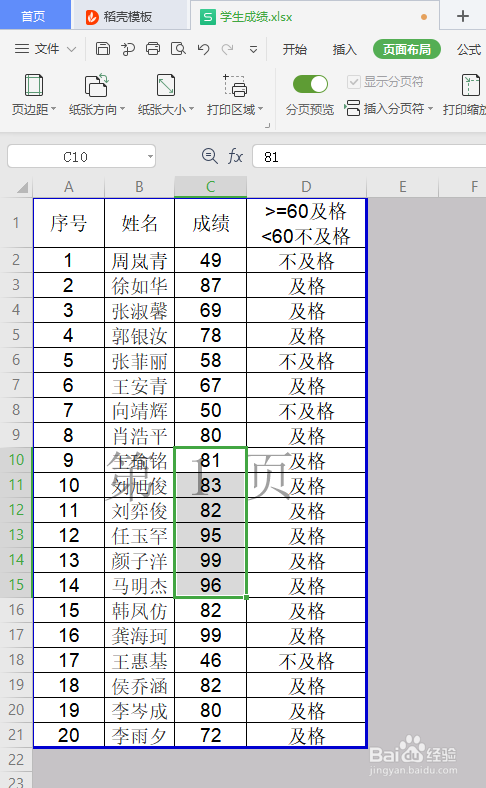
Task: Click score cell 46 for 王惠基
Action: 211,660
